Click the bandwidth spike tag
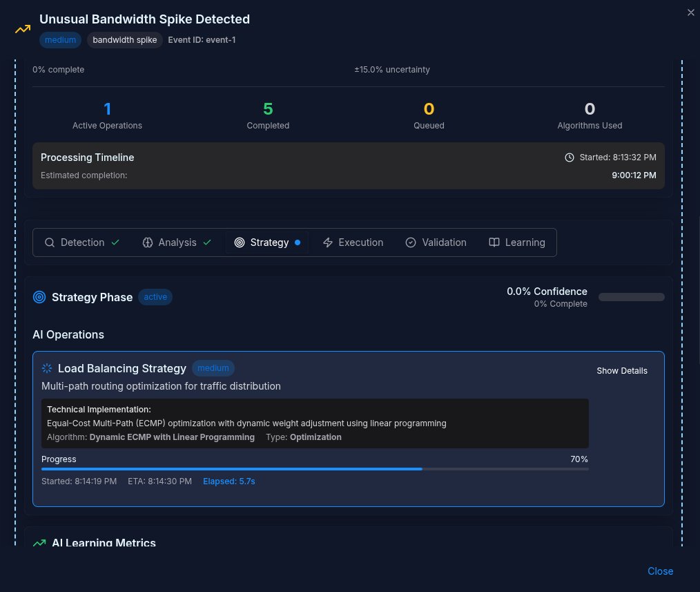 tap(124, 40)
